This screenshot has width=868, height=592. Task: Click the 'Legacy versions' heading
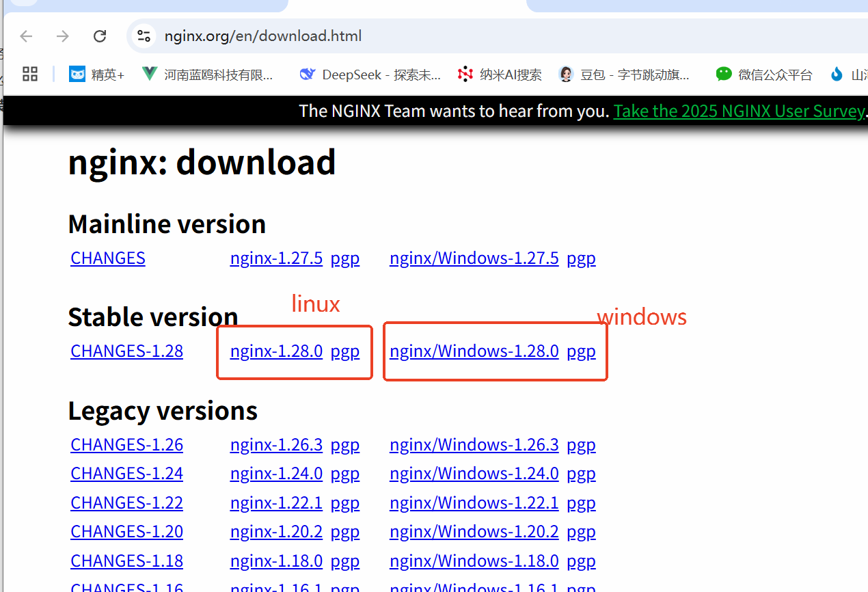(163, 411)
